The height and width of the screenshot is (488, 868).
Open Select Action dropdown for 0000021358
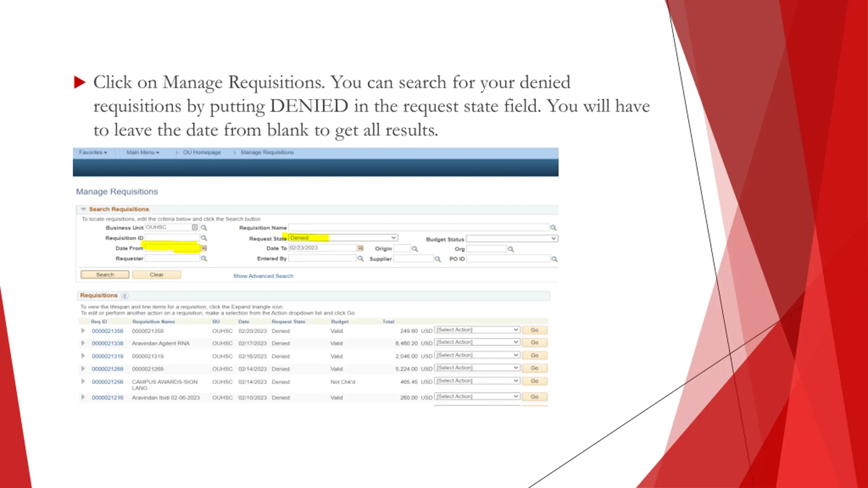[477, 330]
